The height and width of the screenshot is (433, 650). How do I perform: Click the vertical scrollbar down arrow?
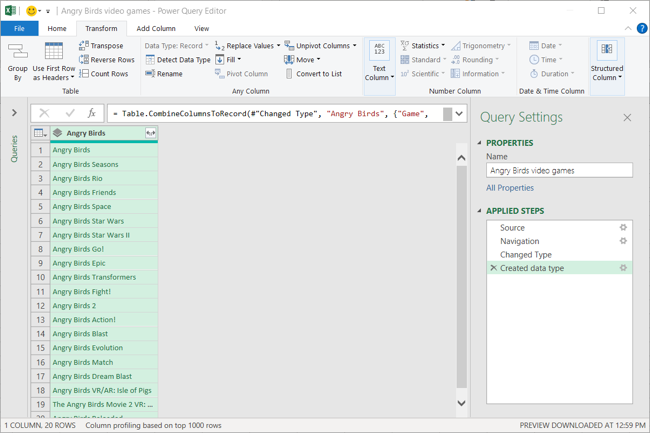click(x=461, y=404)
